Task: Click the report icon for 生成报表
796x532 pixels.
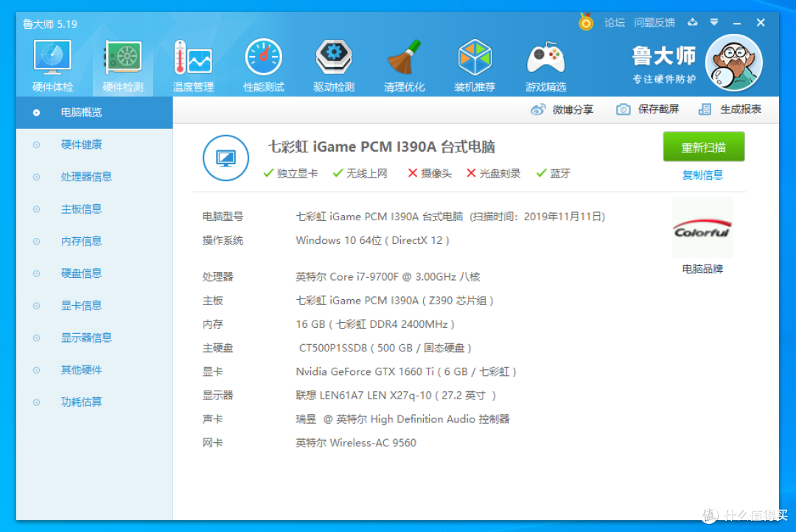Action: coord(705,109)
